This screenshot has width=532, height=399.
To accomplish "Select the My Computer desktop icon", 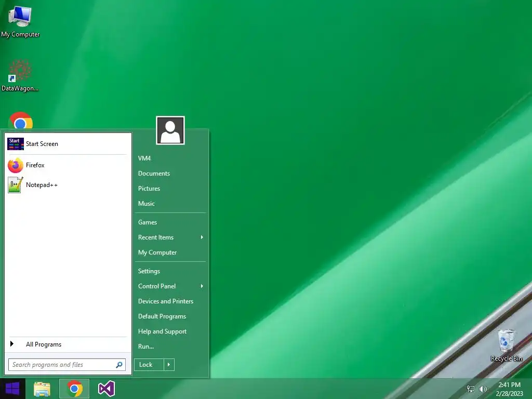I will pos(20,22).
